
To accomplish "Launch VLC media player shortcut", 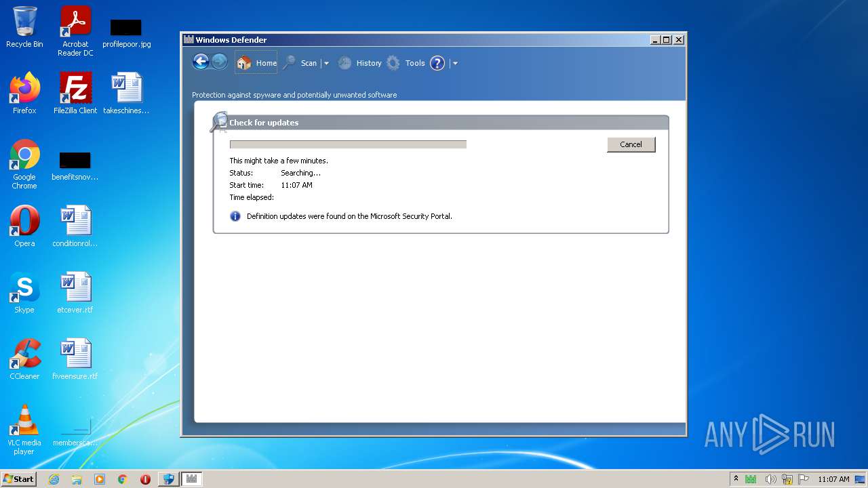I will pos(24,430).
